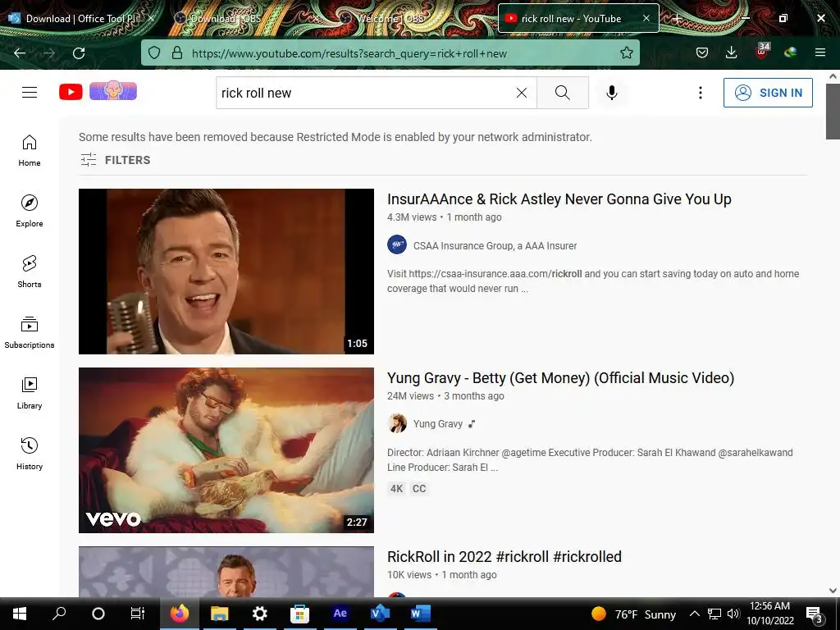Bookmark this page with the star
Screen dimensions: 840x630
tap(626, 52)
